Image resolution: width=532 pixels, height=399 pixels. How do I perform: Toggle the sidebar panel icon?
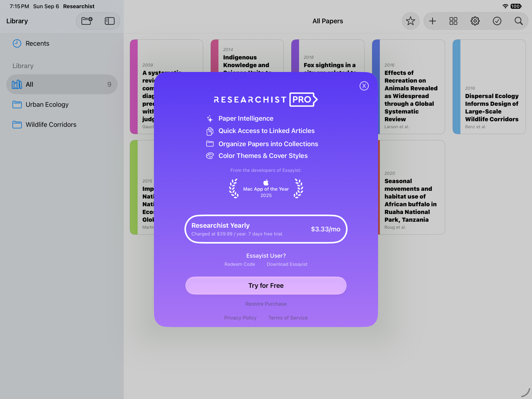point(109,21)
